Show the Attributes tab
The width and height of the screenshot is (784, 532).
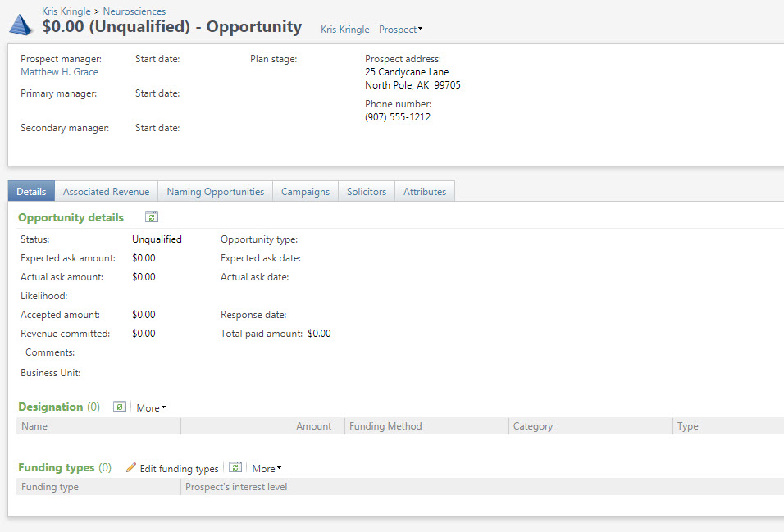point(424,192)
